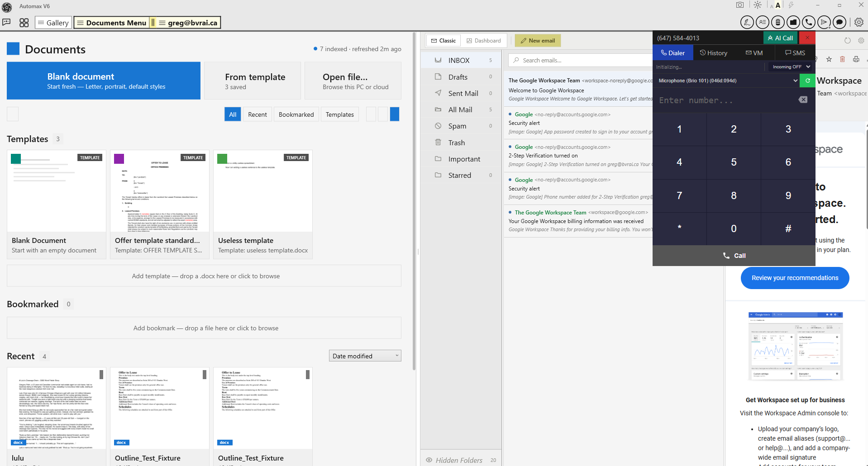Open the Useless template thumbnail
The width and height of the screenshot is (868, 466).
pyautogui.click(x=263, y=204)
